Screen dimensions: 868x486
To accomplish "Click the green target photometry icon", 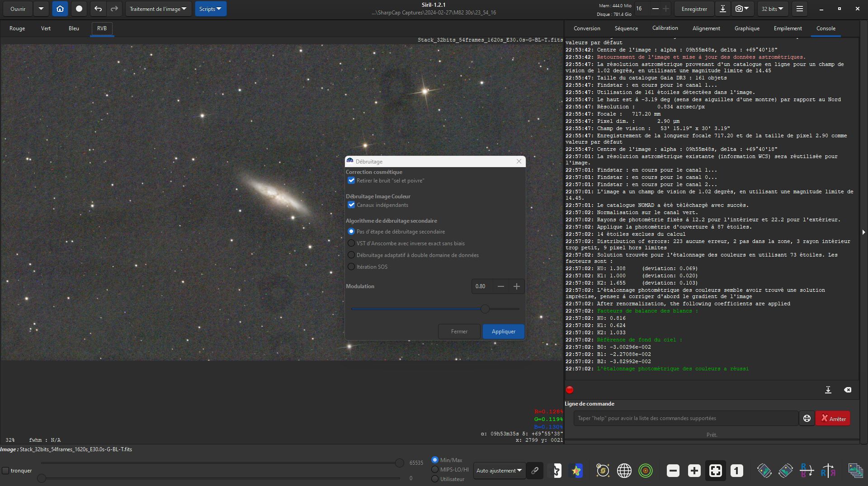I will click(645, 471).
